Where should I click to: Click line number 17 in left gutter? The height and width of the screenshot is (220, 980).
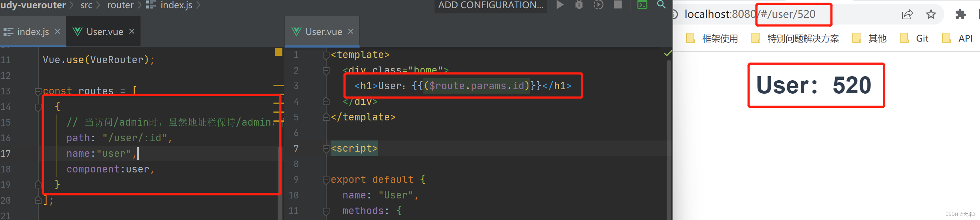[6, 153]
